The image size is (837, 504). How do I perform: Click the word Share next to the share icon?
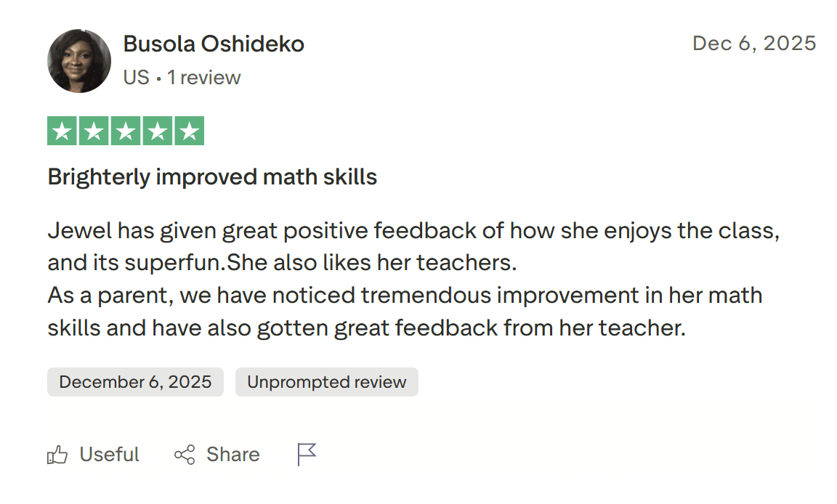[232, 454]
